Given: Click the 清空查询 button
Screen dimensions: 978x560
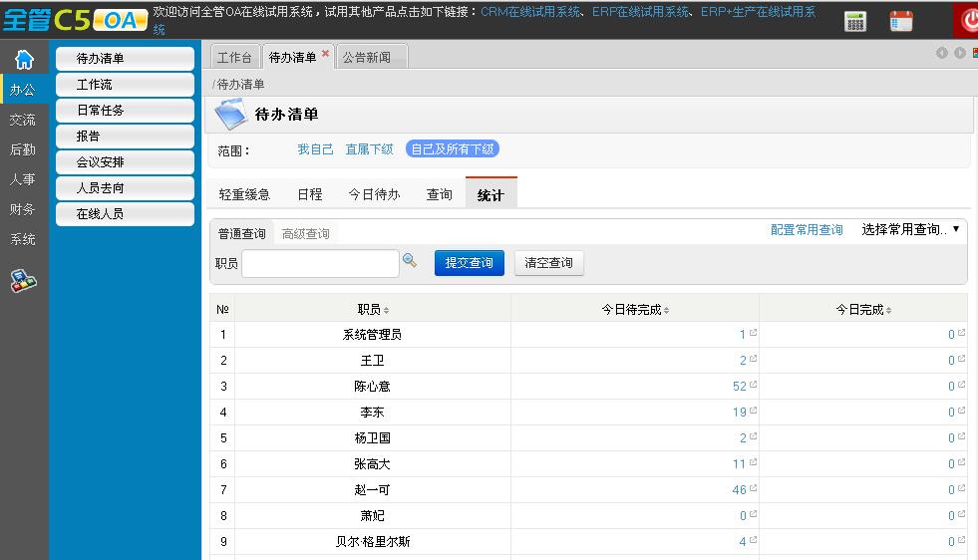Looking at the screenshot, I should pos(549,263).
